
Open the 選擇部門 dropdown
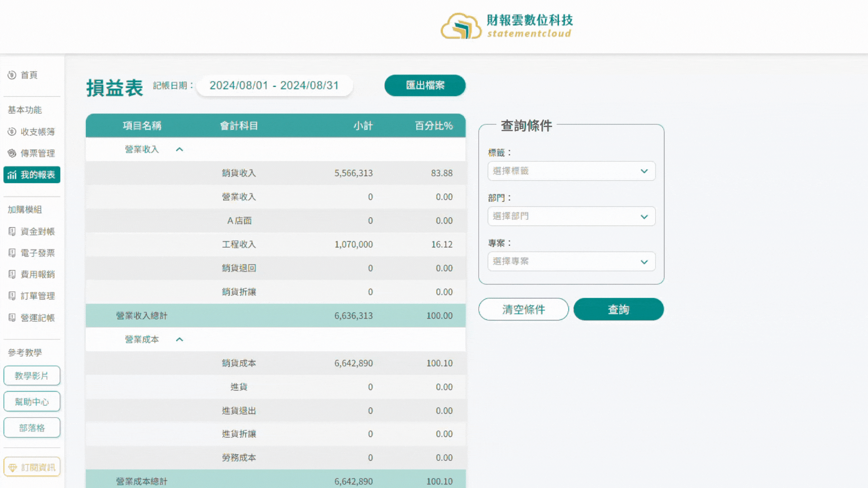click(x=571, y=216)
